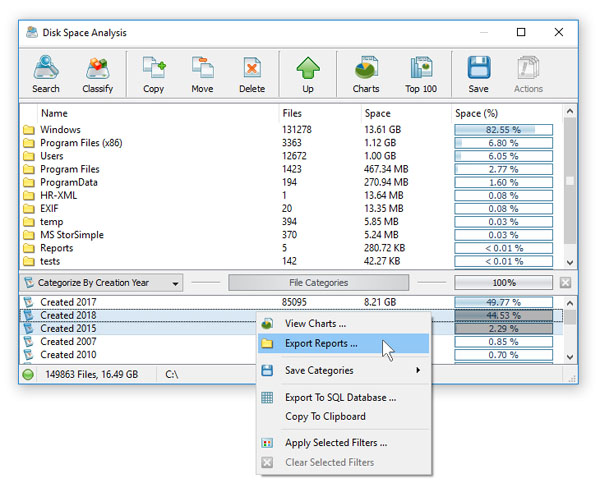Click the ProgramData folder icon

point(28,183)
